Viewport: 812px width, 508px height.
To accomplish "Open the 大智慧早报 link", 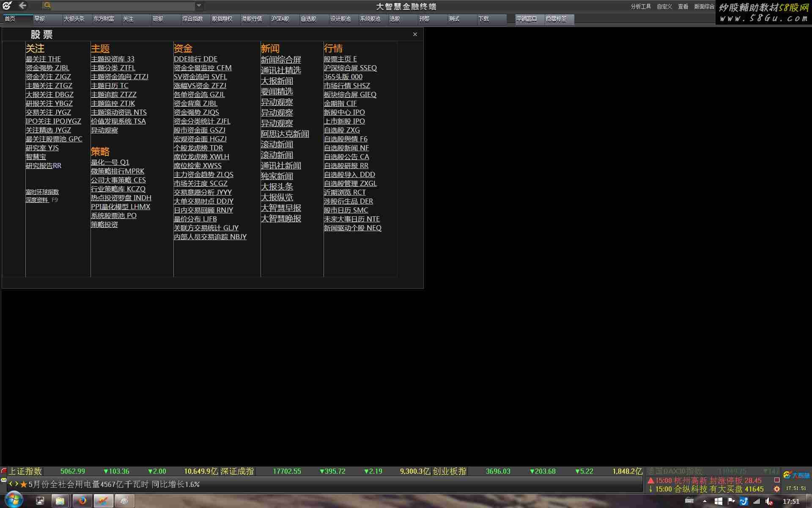I will click(281, 208).
